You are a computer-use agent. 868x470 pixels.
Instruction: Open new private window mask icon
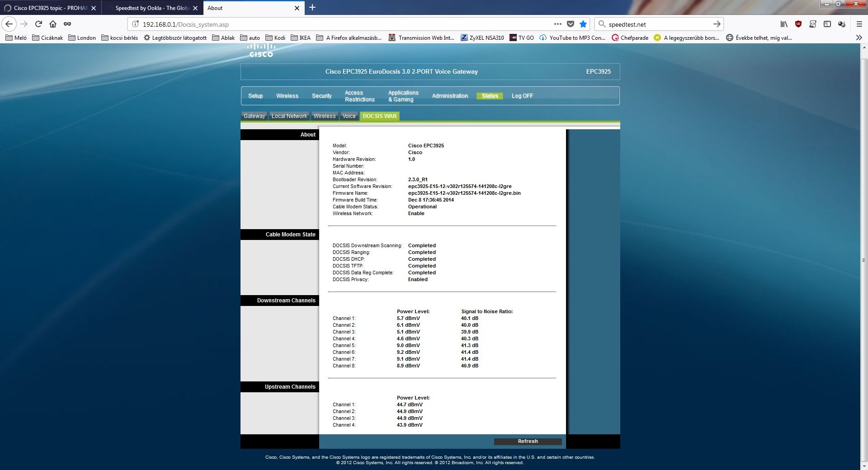pyautogui.click(x=67, y=24)
